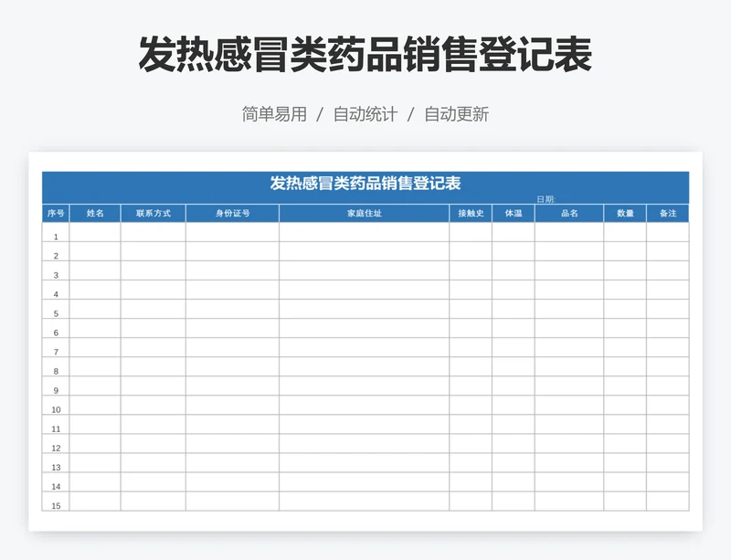The width and height of the screenshot is (731, 560).
Task: Click the row number 14 cell
Action: click(x=56, y=482)
